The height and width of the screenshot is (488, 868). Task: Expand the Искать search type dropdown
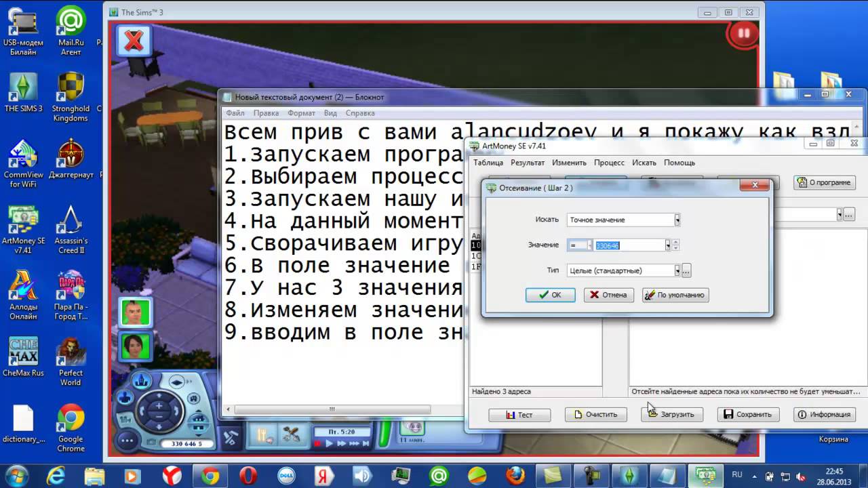[x=677, y=220]
